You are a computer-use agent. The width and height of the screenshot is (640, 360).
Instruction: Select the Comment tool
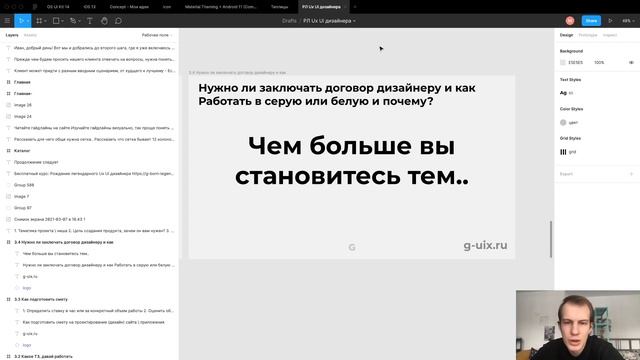click(x=118, y=20)
